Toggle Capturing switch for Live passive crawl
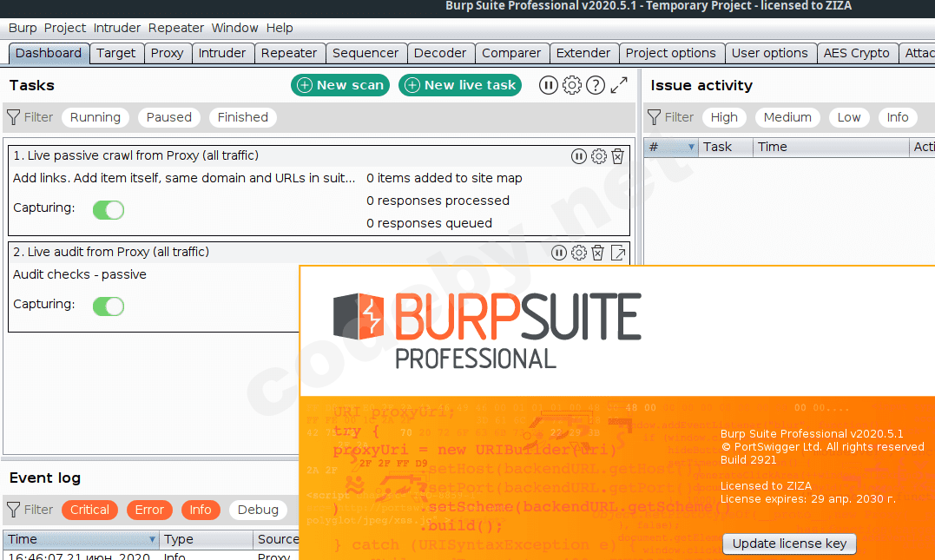This screenshot has height=560, width=935. pyautogui.click(x=109, y=210)
